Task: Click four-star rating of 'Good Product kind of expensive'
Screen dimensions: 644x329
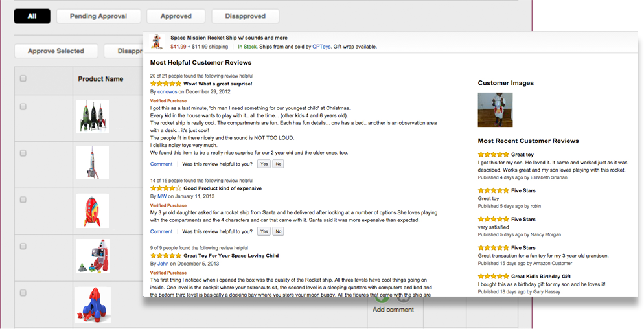Action: [x=165, y=188]
